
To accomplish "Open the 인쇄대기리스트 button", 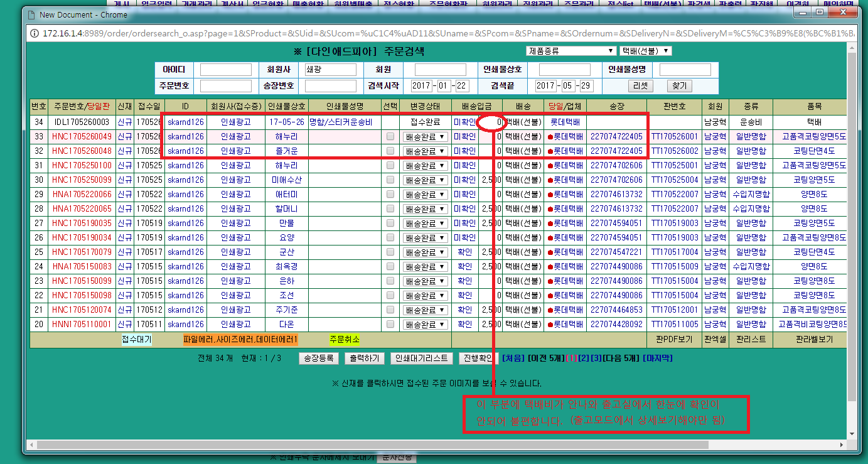I will 421,358.
